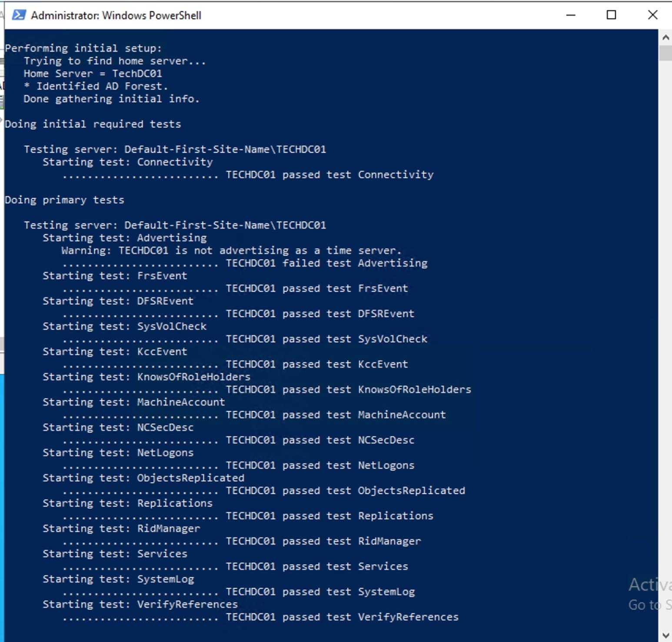Close the Administrator PowerShell window
This screenshot has width=672, height=642.
coord(652,15)
